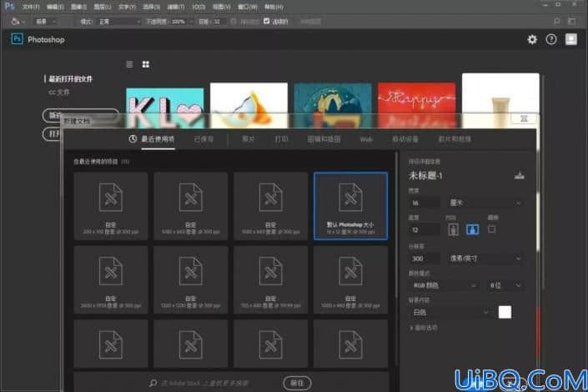
Task: Open the 编辑(E) menu
Action: coord(55,7)
